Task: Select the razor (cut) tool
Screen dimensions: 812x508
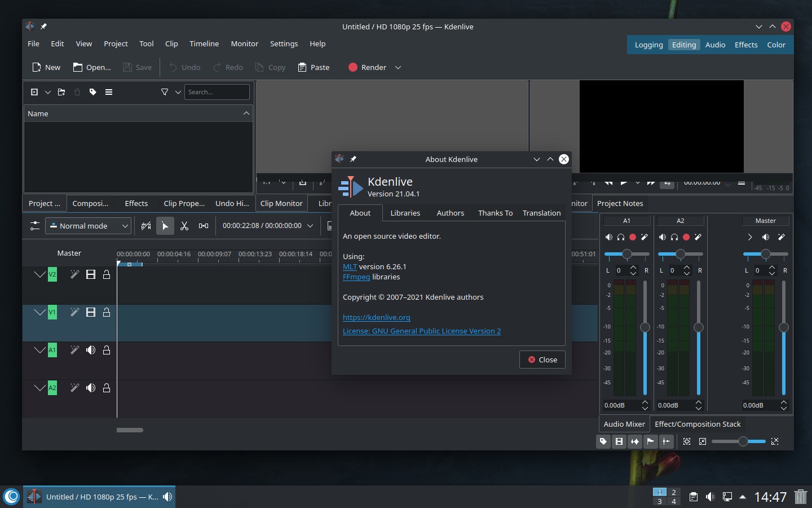Action: pos(184,226)
